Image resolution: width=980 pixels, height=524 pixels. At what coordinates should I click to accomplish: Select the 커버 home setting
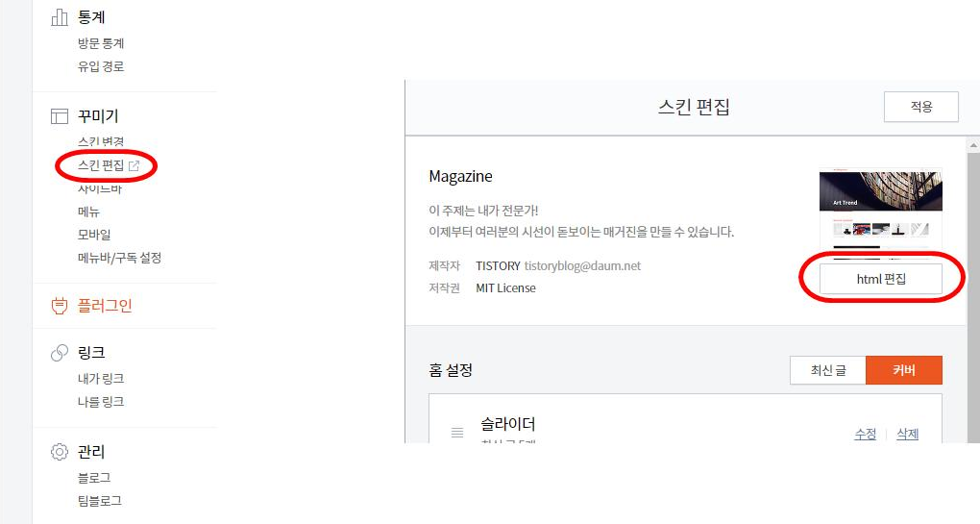[x=904, y=371]
